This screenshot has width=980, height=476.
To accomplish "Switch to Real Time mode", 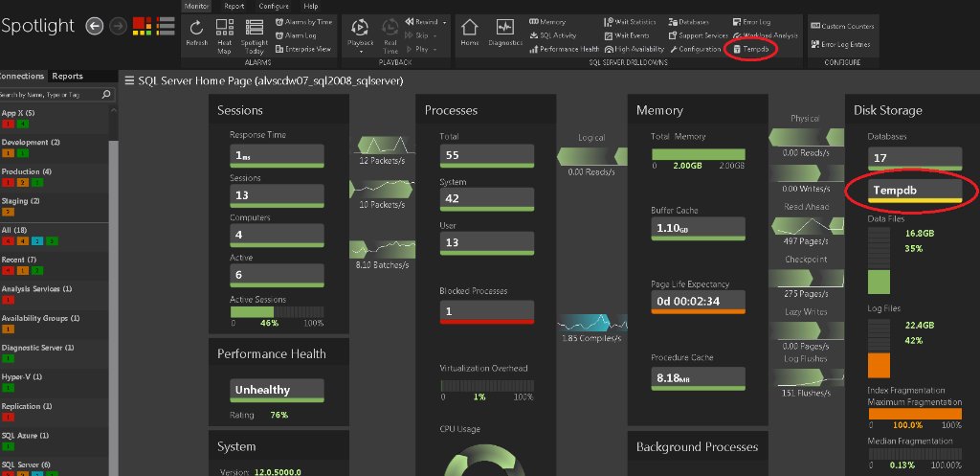I will tap(390, 36).
